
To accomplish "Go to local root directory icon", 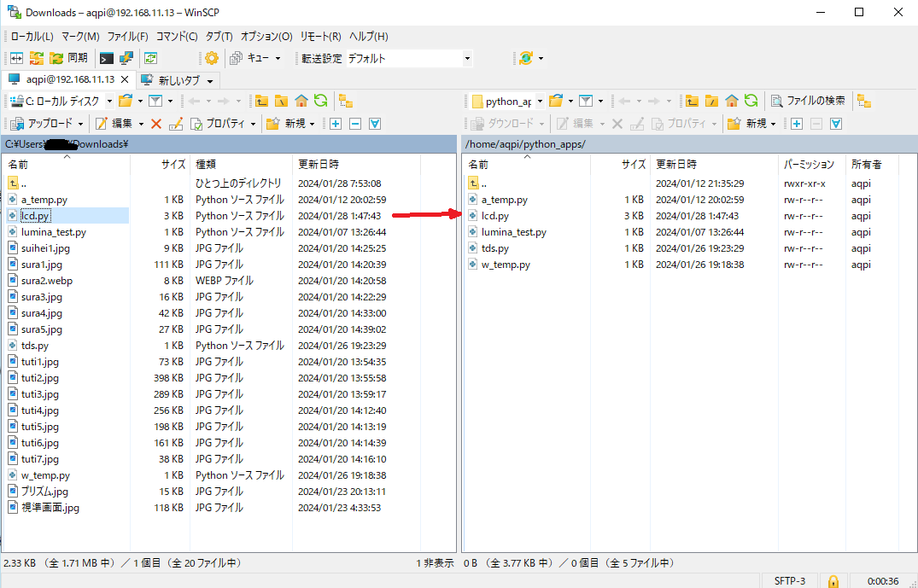I will [282, 102].
